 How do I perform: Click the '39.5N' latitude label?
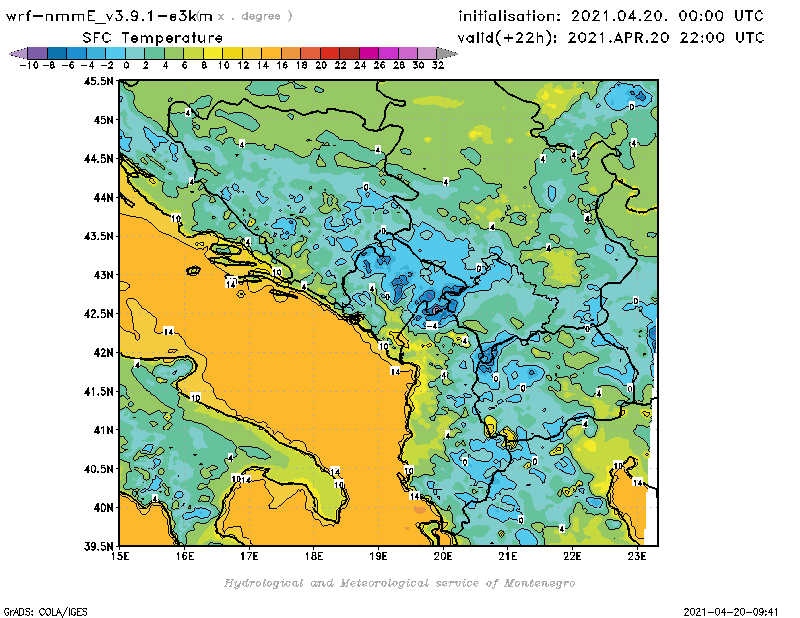point(98,546)
